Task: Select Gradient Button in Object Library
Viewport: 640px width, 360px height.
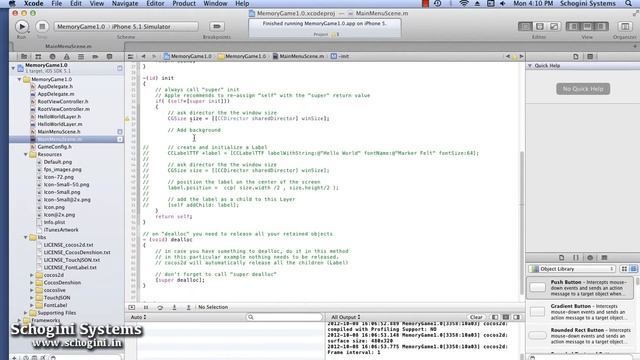Action: (580, 312)
